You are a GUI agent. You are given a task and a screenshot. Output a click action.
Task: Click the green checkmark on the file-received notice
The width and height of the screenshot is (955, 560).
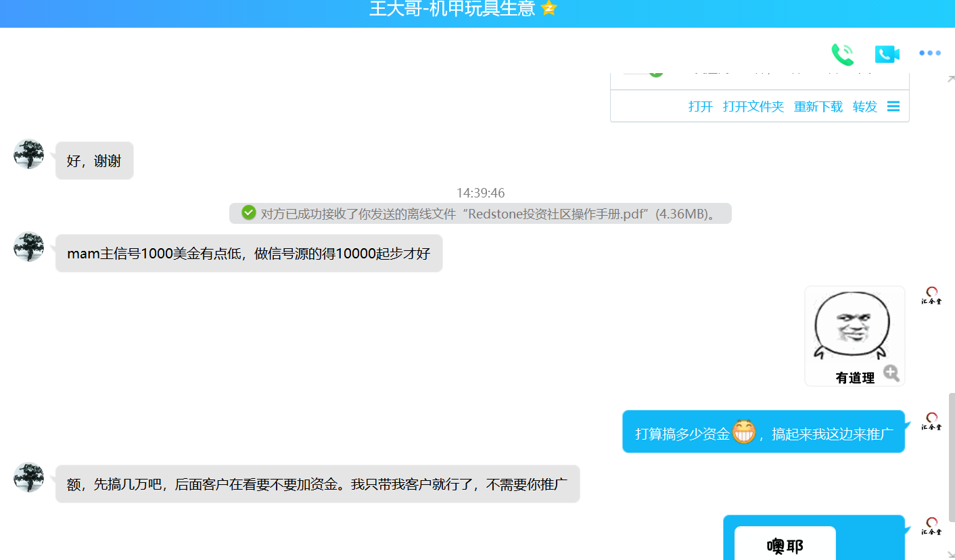point(248,212)
